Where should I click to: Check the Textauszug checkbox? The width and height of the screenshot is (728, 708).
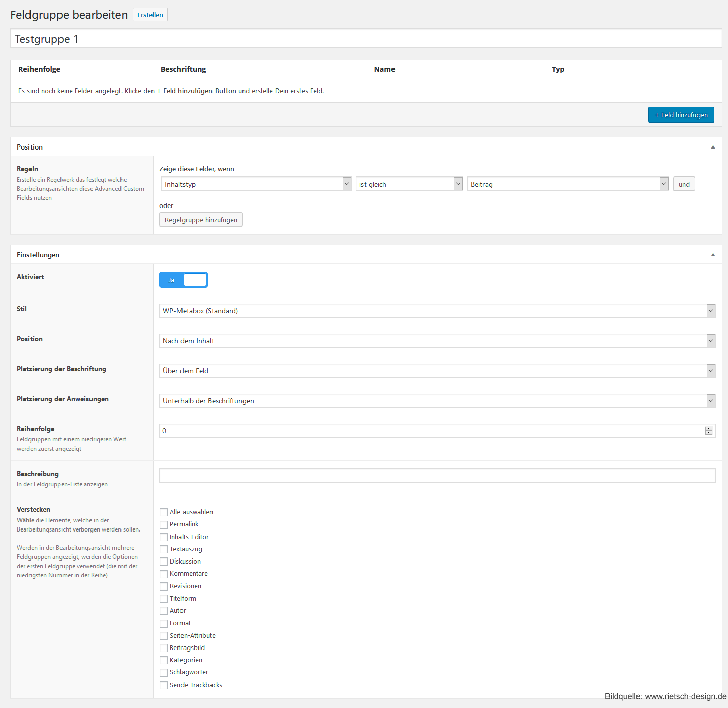(x=164, y=549)
